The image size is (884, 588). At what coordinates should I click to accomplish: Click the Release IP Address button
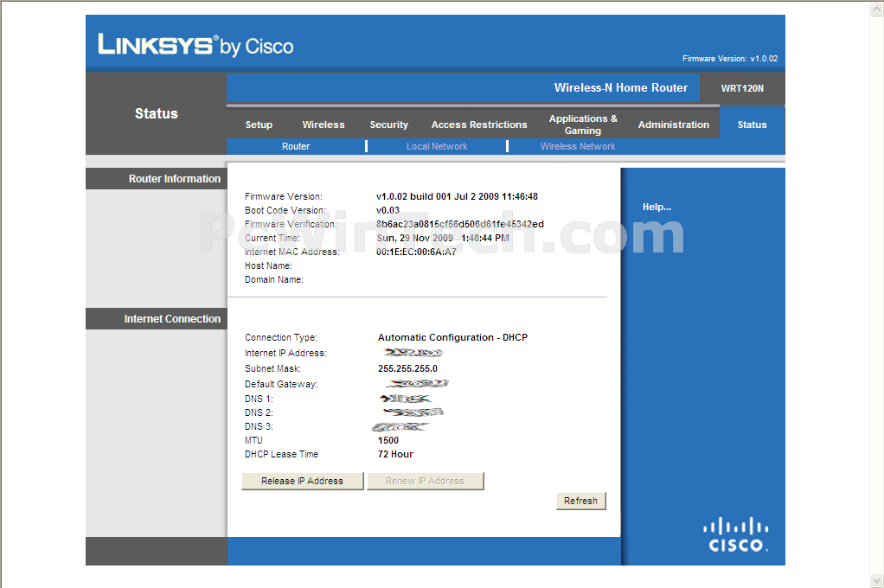(x=302, y=481)
